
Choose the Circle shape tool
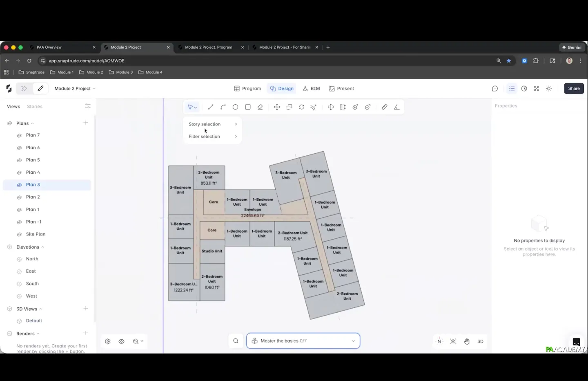[235, 107]
